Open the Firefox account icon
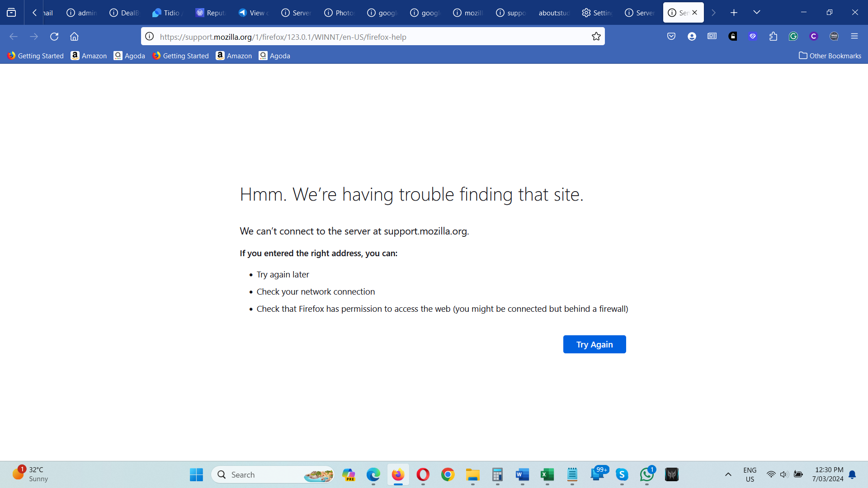868x488 pixels. pos(692,36)
